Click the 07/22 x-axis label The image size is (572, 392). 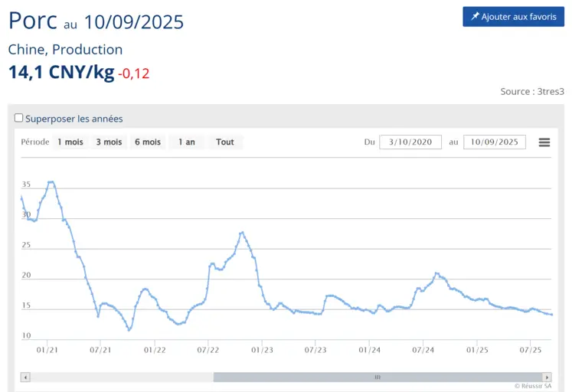[x=208, y=350]
